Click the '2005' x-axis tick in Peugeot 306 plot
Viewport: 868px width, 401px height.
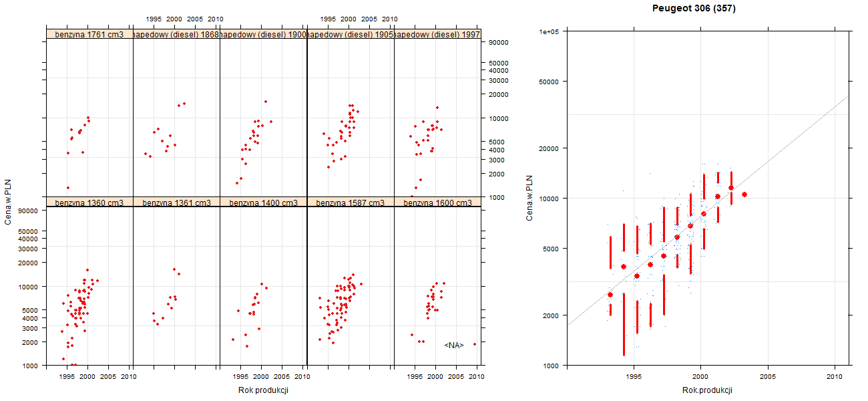(x=768, y=377)
